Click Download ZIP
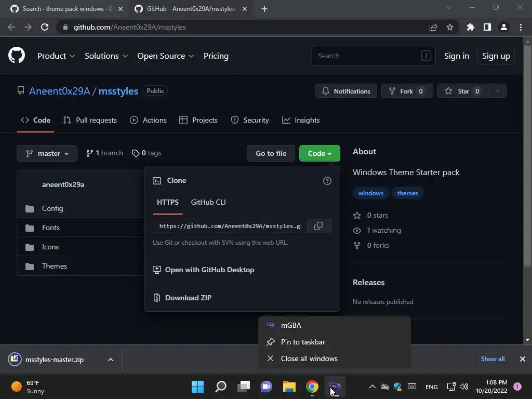Image resolution: width=532 pixels, height=399 pixels. (182, 298)
